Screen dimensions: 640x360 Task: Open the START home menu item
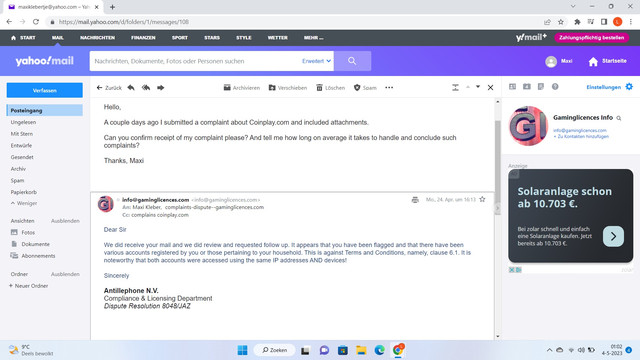(x=23, y=38)
